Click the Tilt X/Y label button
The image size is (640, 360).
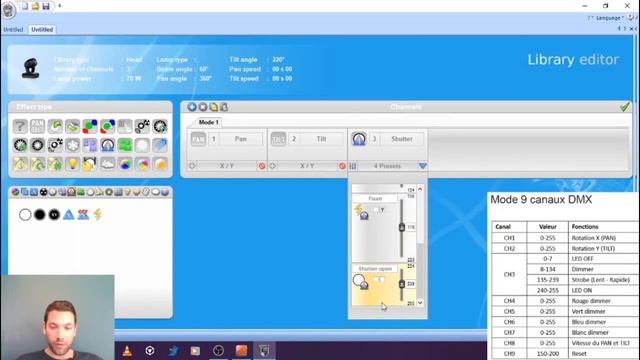coord(307,166)
